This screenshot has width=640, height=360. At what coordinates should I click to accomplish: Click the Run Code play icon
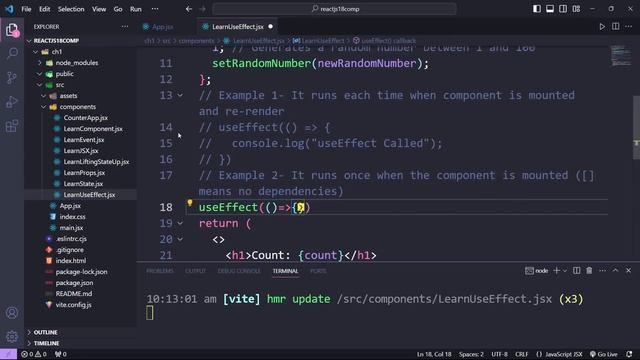602,27
